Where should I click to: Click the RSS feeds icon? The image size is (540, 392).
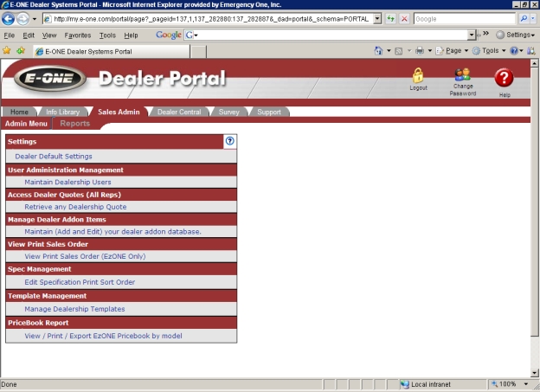click(x=398, y=51)
